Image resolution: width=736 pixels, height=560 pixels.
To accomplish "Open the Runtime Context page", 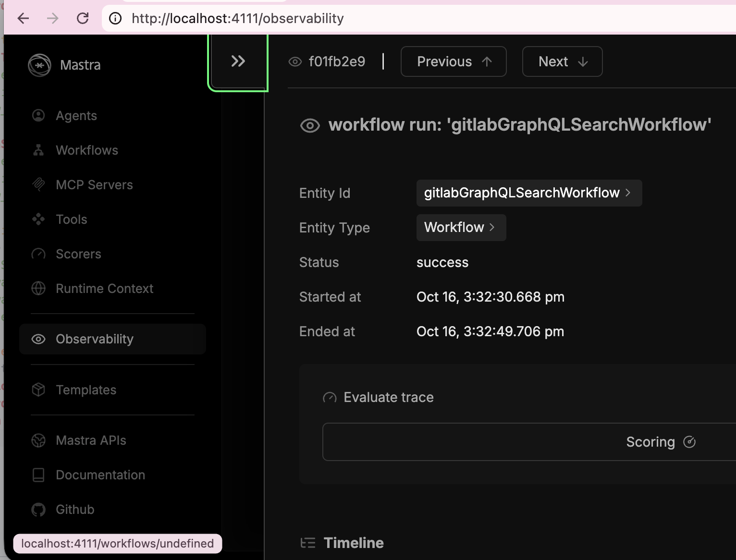I will [105, 289].
